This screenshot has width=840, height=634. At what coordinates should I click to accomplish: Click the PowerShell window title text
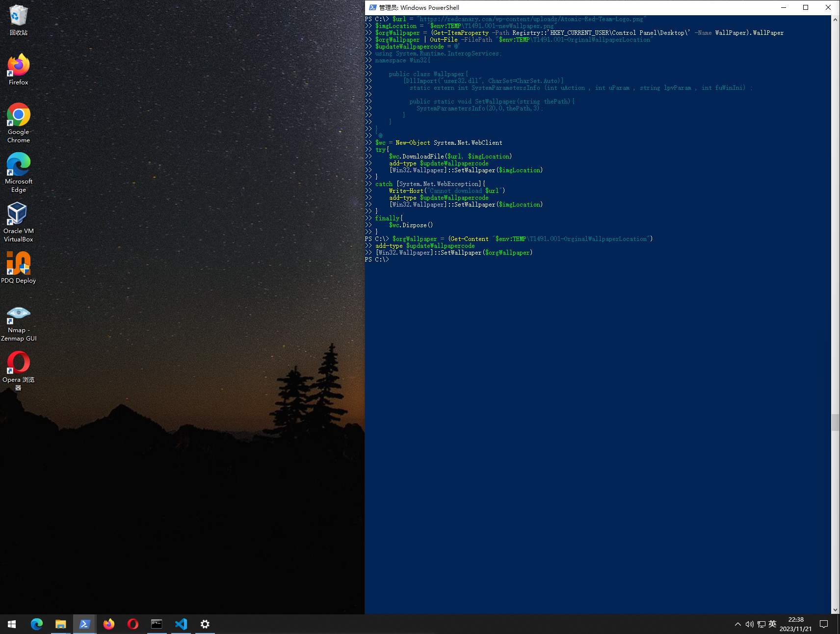point(419,7)
